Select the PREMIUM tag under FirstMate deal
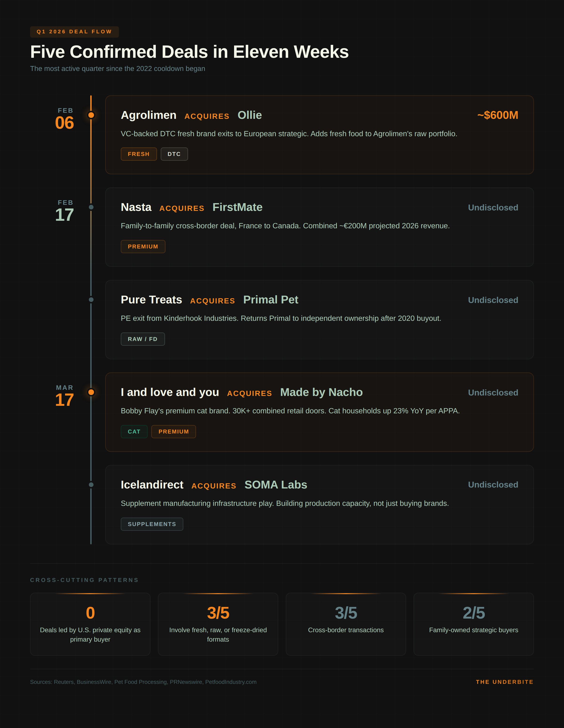564x728 pixels. (x=143, y=246)
